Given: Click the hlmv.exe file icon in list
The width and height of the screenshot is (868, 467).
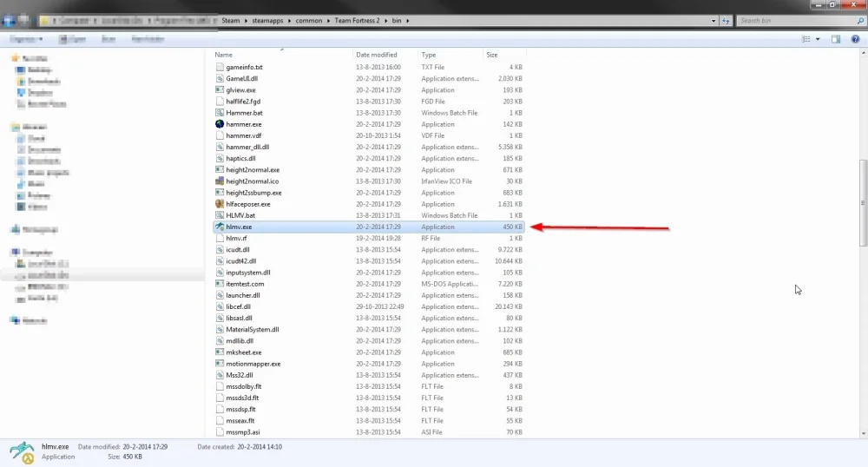Looking at the screenshot, I should pyautogui.click(x=220, y=227).
